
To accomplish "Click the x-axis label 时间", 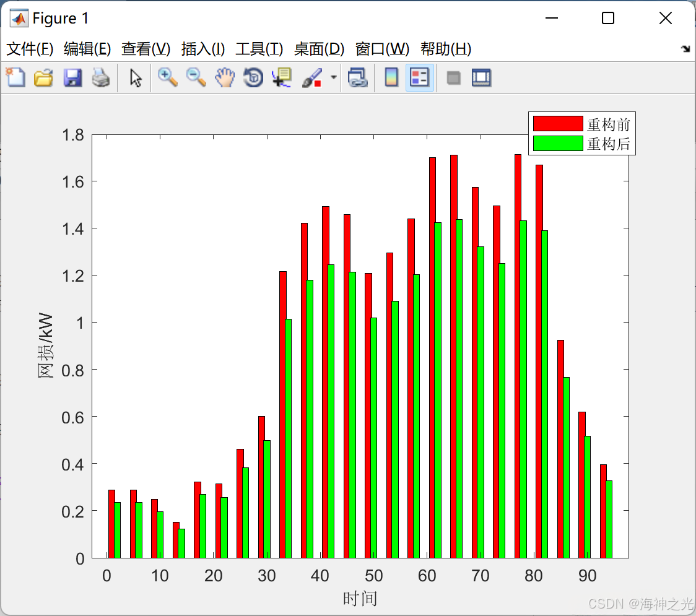I will point(360,599).
